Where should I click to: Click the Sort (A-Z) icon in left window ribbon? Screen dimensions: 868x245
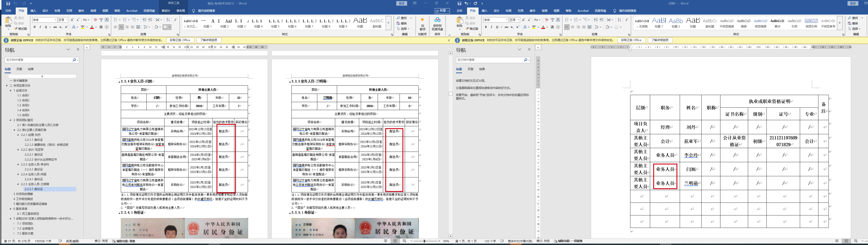(168, 20)
